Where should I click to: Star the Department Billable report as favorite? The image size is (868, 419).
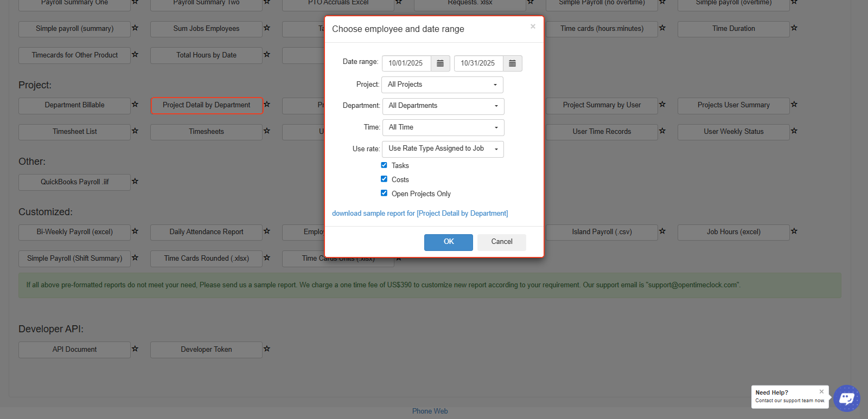point(135,105)
